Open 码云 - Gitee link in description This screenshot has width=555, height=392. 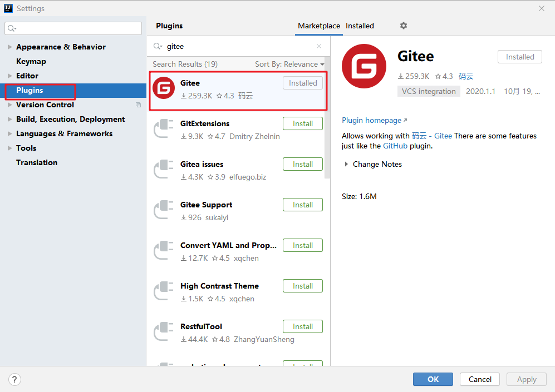(432, 136)
